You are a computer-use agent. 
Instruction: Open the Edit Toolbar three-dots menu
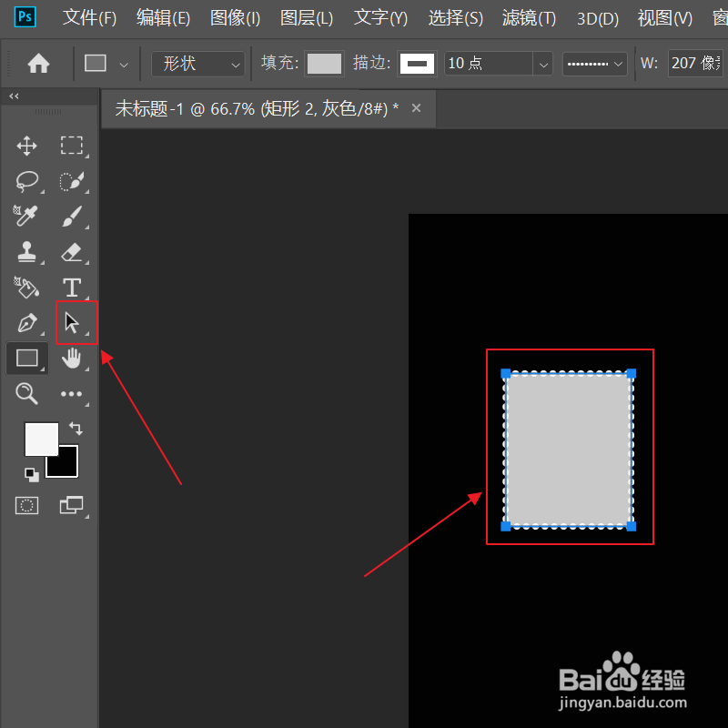(72, 394)
